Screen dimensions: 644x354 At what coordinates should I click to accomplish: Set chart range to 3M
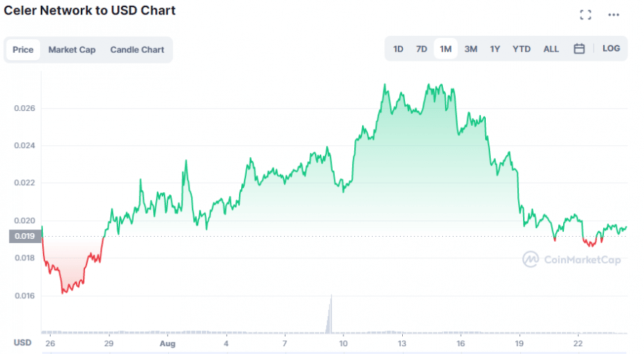point(471,49)
